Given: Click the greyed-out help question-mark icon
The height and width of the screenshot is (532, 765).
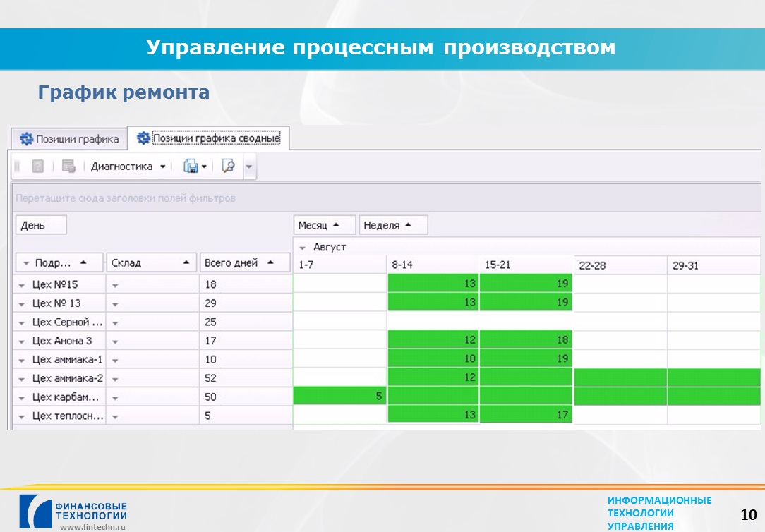Looking at the screenshot, I should pos(37,167).
